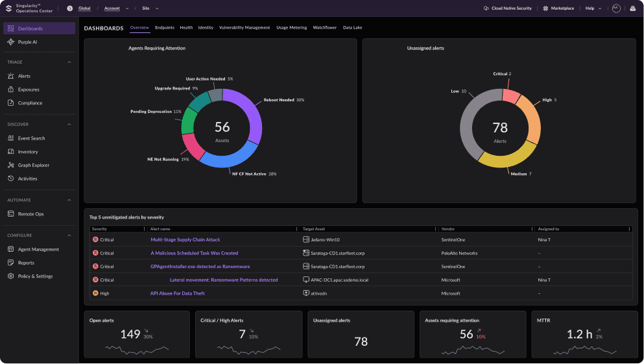Viewport: 644px width, 364px height.
Task: Open Cloud Native Security from the header
Action: pyautogui.click(x=507, y=8)
